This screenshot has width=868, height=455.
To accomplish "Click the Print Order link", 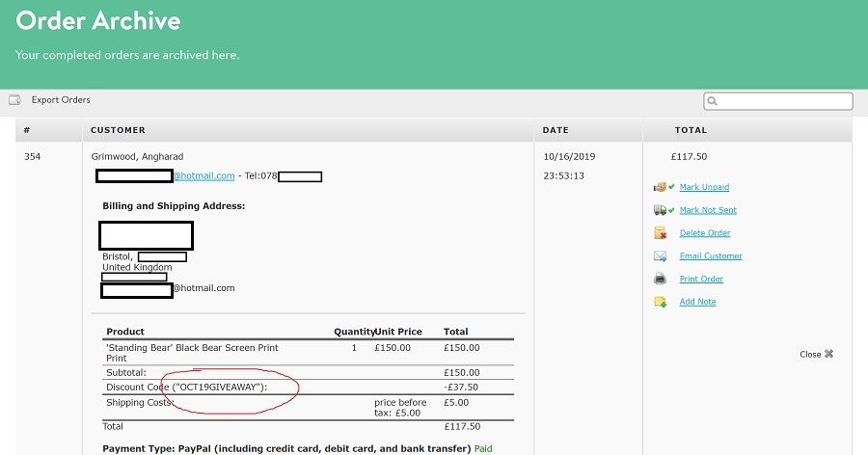I will (701, 279).
